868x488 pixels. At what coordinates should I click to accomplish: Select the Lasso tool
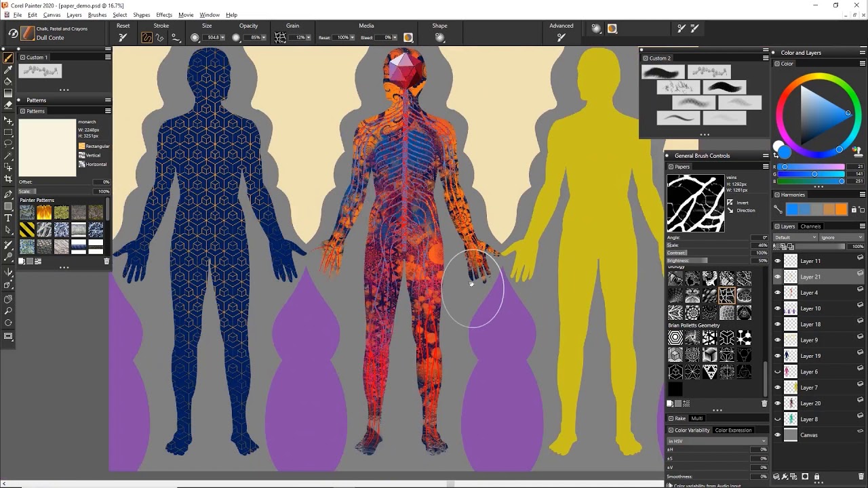coord(8,144)
